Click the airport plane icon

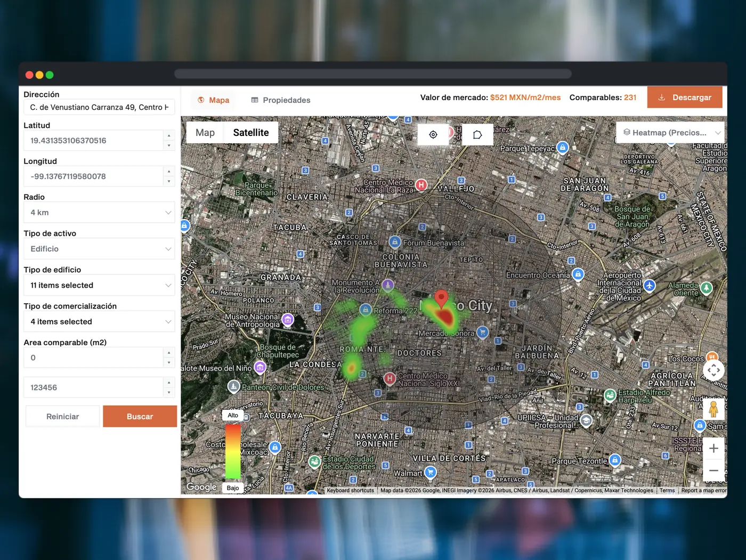tap(649, 286)
